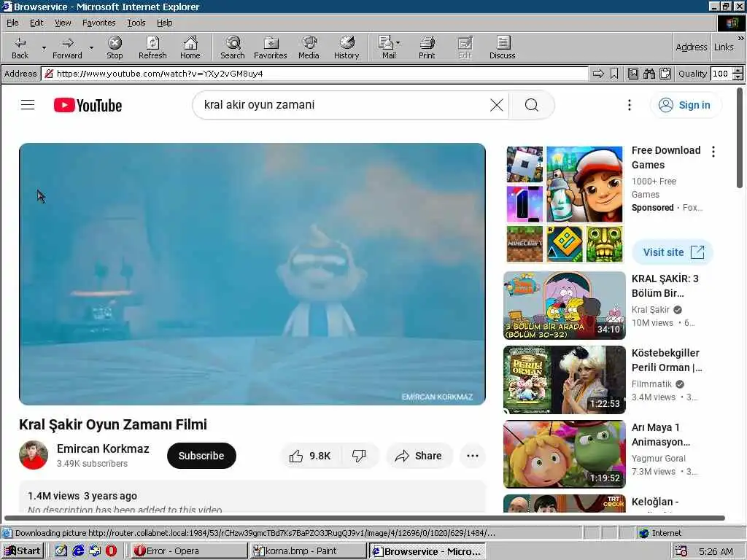This screenshot has height=560, width=747.
Task: Open YouTube settings three-dot menu
Action: [x=630, y=105]
